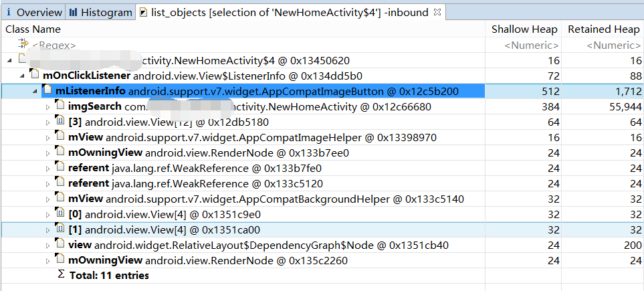
Task: Click the sigma Total entries icon
Action: coord(62,274)
